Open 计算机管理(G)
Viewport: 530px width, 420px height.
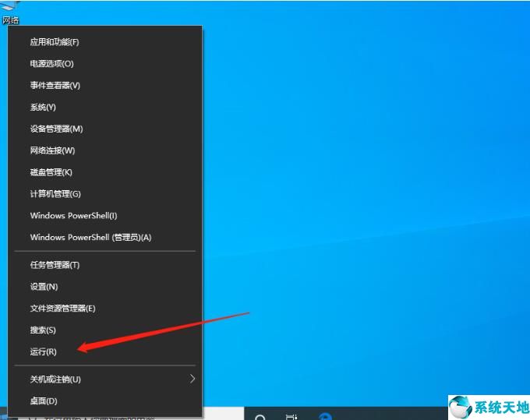point(104,194)
